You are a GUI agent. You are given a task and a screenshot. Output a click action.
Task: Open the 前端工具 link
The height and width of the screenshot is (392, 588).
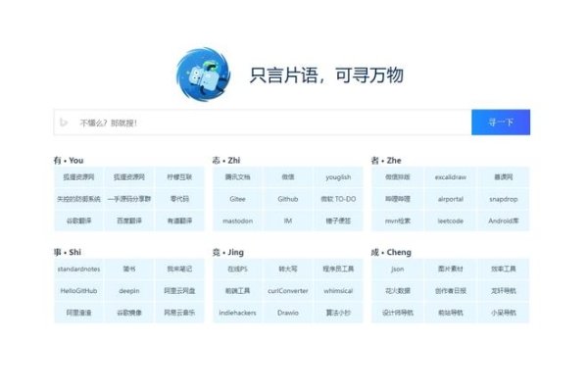tap(237, 291)
